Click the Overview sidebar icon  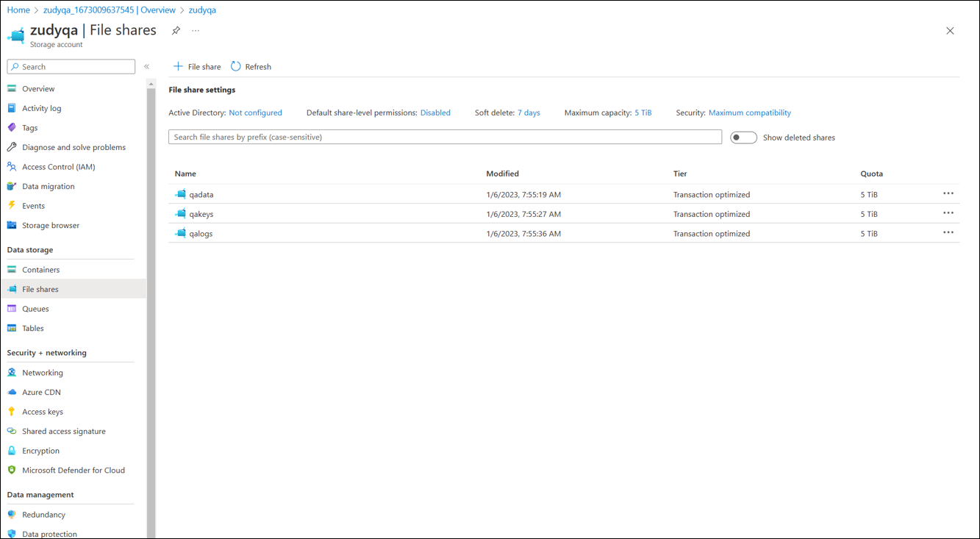tap(12, 89)
